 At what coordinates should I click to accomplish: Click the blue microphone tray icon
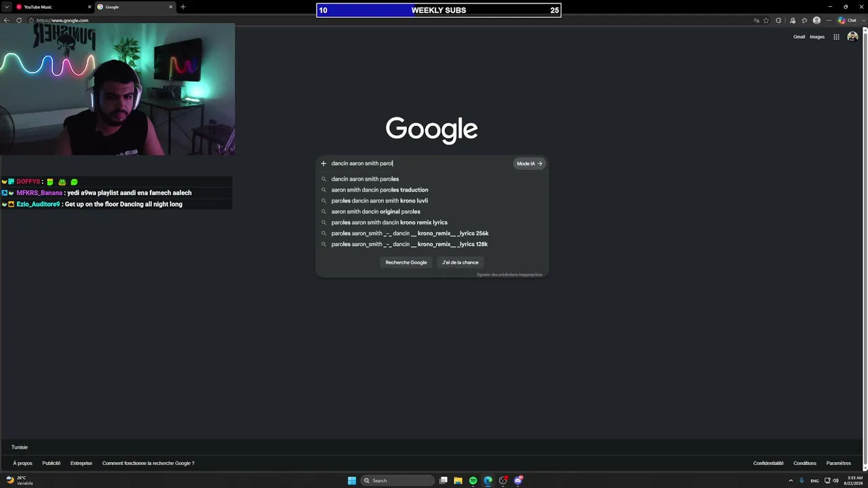click(x=802, y=481)
